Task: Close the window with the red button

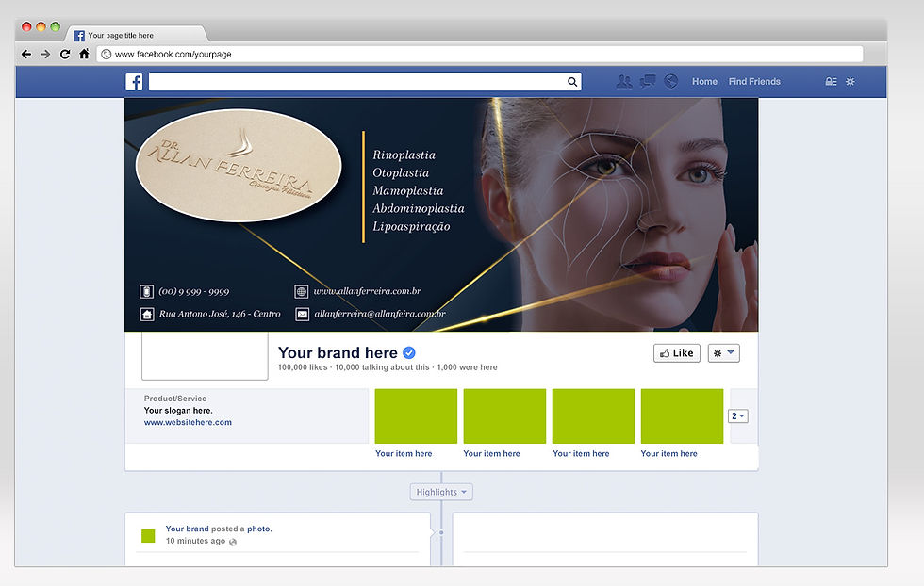Action: (26, 26)
